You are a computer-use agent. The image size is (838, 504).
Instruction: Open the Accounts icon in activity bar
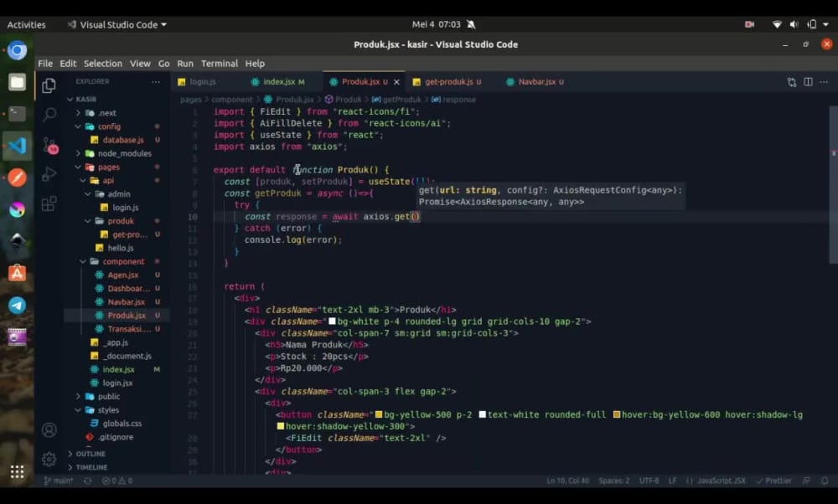point(49,430)
